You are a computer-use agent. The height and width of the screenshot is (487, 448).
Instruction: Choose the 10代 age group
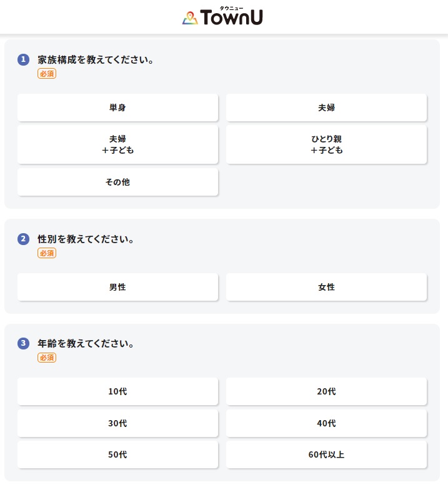click(117, 391)
